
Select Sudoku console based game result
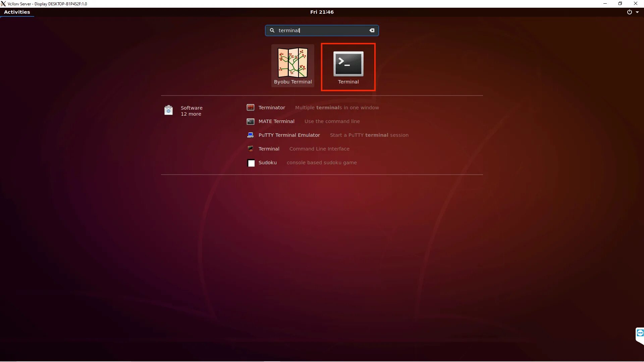tap(321, 163)
